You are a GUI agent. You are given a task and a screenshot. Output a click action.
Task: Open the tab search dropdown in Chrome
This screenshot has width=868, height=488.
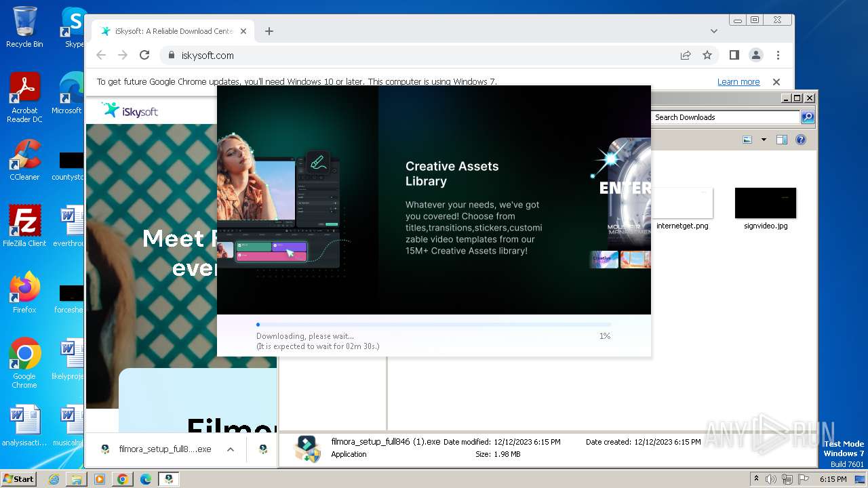tap(714, 31)
